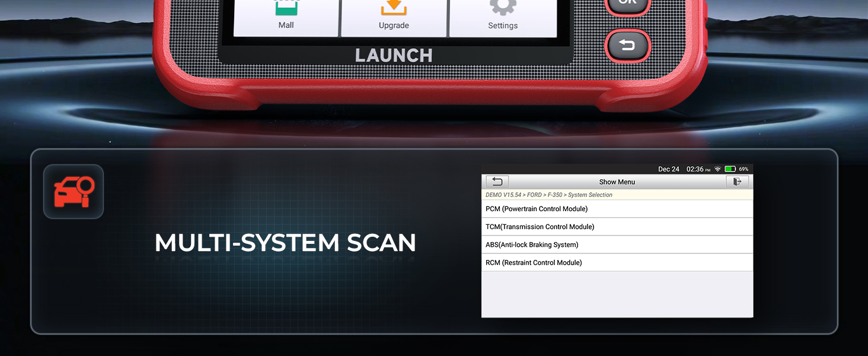Tap the Dec 24 date in status bar
This screenshot has width=868, height=356.
click(669, 169)
